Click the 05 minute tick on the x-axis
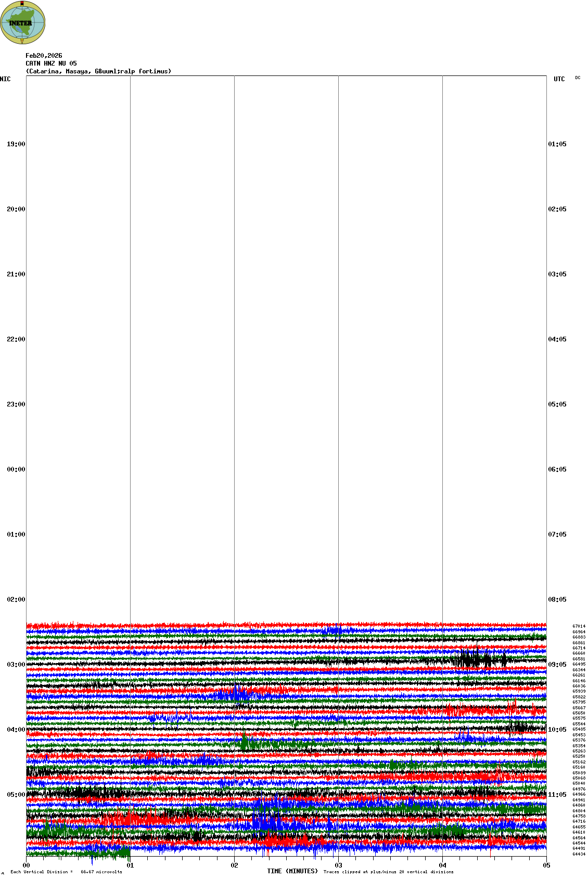The height and width of the screenshot is (879, 588). pyautogui.click(x=546, y=865)
